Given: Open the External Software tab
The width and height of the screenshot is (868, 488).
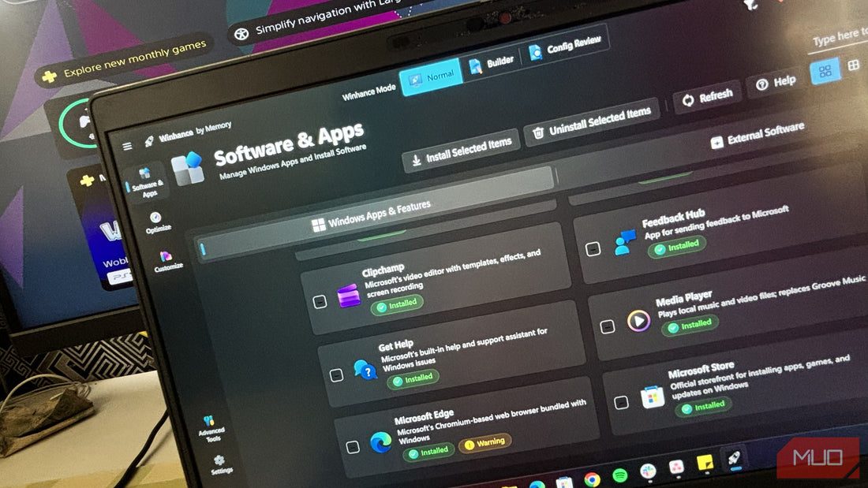Looking at the screenshot, I should [758, 136].
